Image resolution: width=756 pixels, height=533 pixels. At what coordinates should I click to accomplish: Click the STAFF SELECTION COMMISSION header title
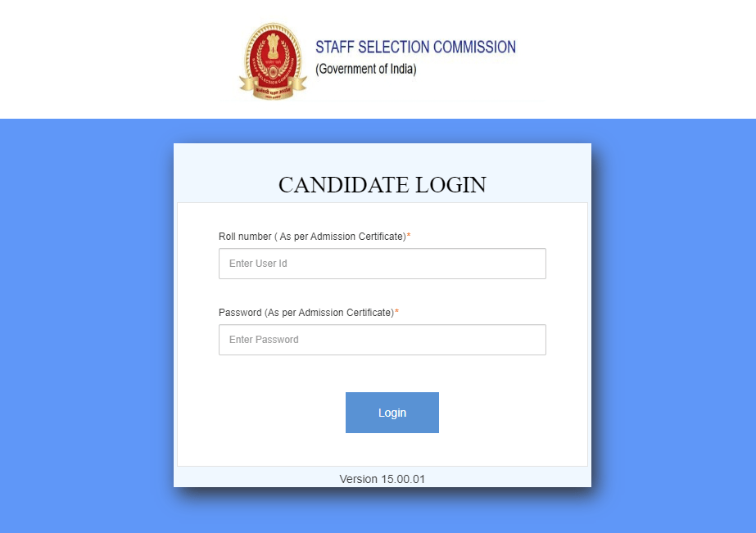415,47
